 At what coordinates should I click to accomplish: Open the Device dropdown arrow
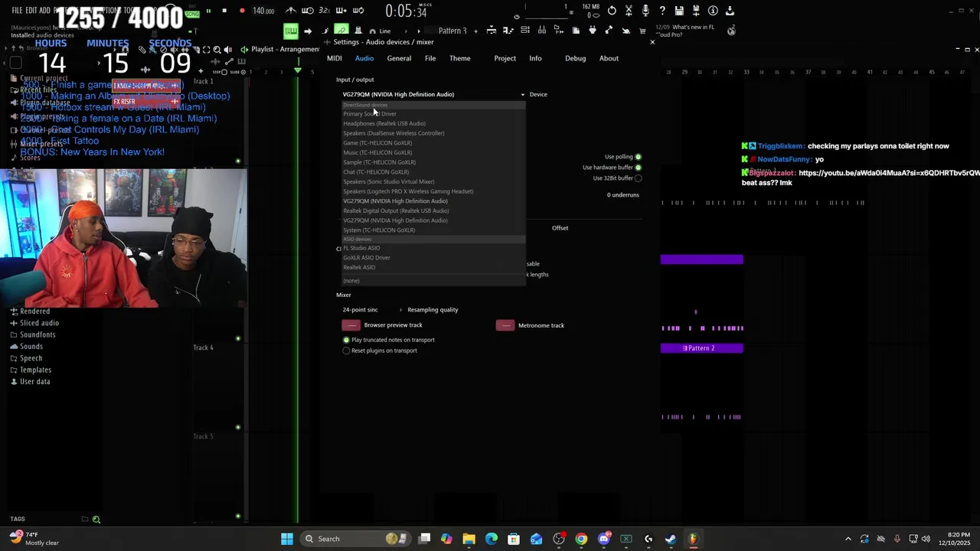pos(523,95)
